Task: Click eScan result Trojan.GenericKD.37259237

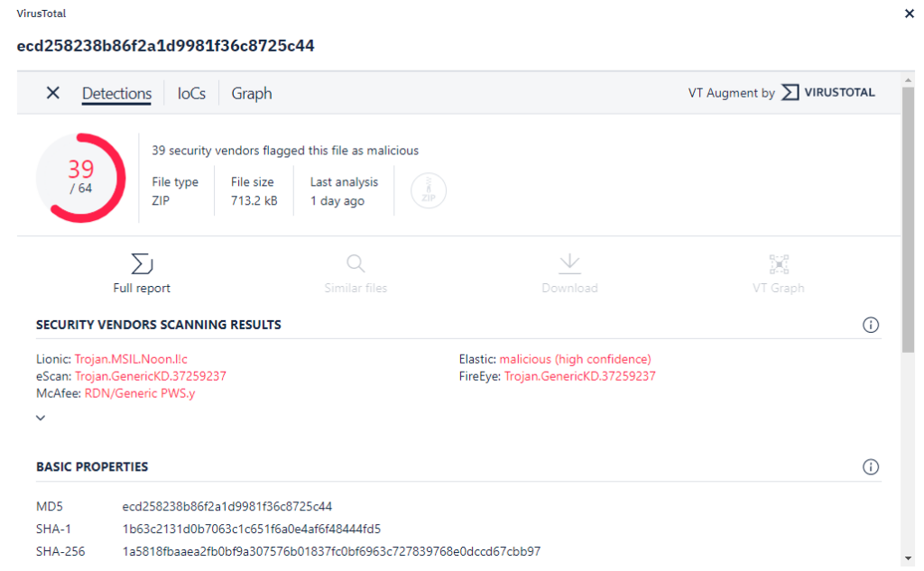Action: (151, 376)
